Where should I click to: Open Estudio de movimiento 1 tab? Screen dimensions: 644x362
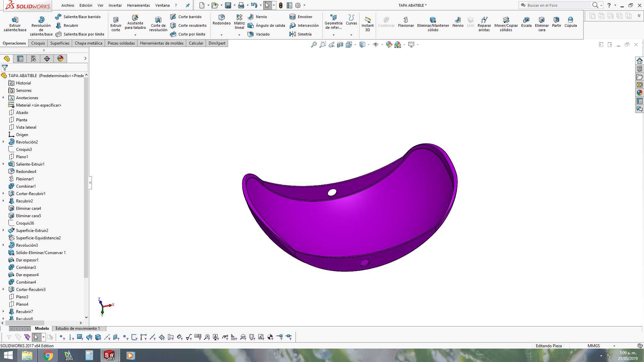pyautogui.click(x=78, y=328)
